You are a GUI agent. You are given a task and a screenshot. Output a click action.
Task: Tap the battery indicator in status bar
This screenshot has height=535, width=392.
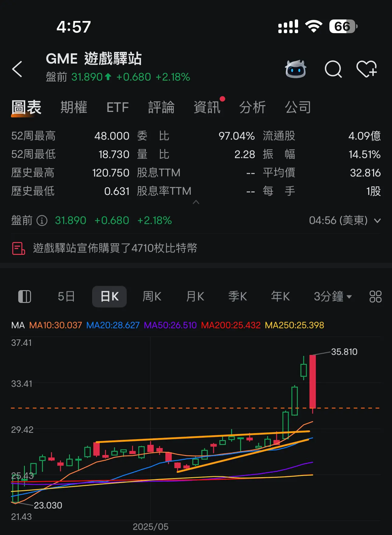click(343, 26)
